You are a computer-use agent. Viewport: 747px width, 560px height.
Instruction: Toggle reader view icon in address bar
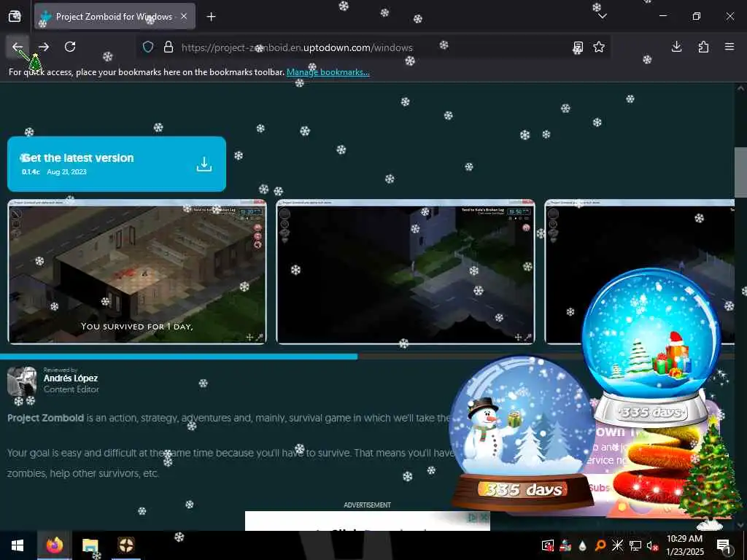coord(578,47)
